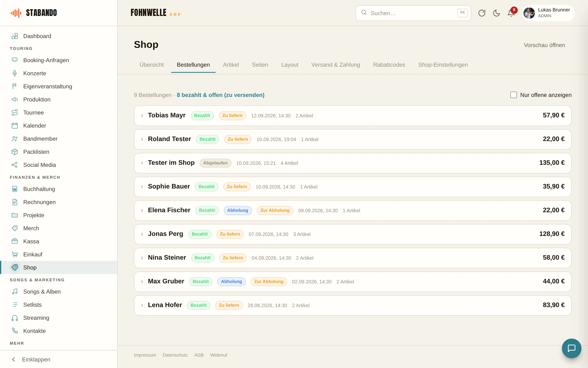Open Kalender in the sidebar
This screenshot has width=588, height=368.
tap(59, 126)
